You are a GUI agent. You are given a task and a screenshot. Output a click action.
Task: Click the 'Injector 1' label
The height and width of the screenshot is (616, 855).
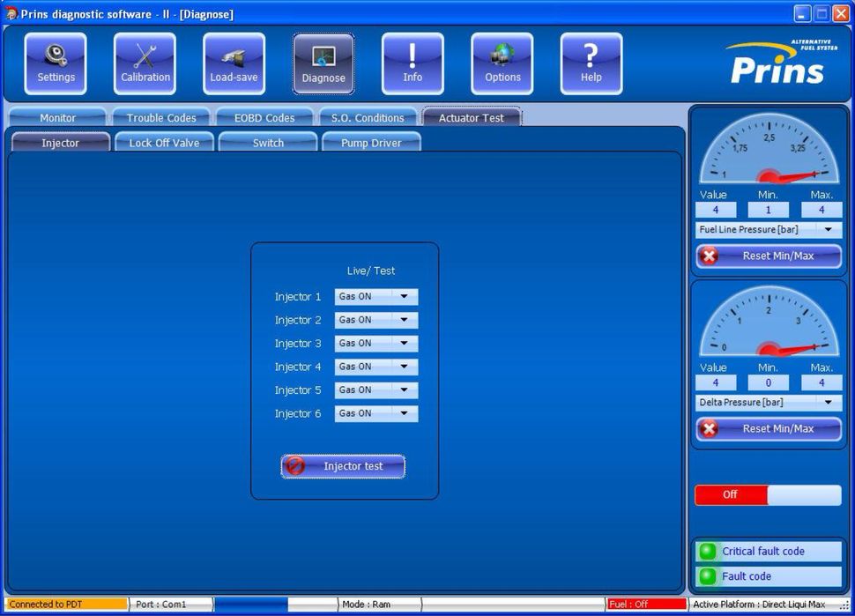(298, 297)
